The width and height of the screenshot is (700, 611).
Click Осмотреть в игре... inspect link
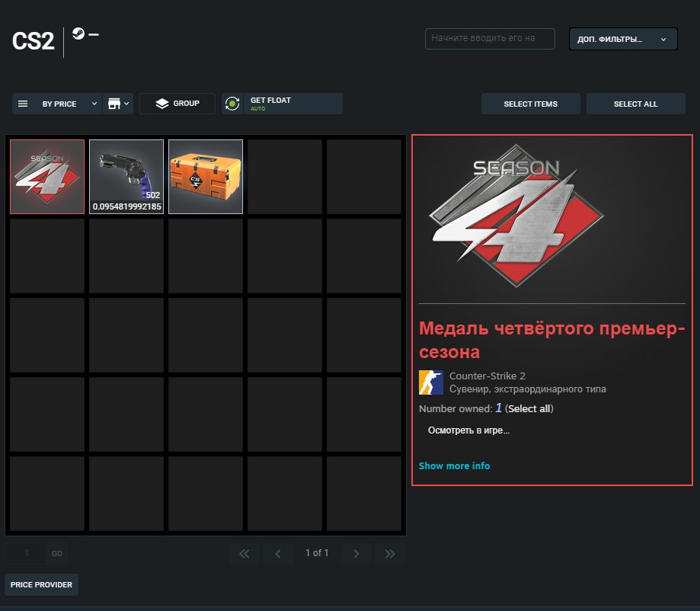468,430
